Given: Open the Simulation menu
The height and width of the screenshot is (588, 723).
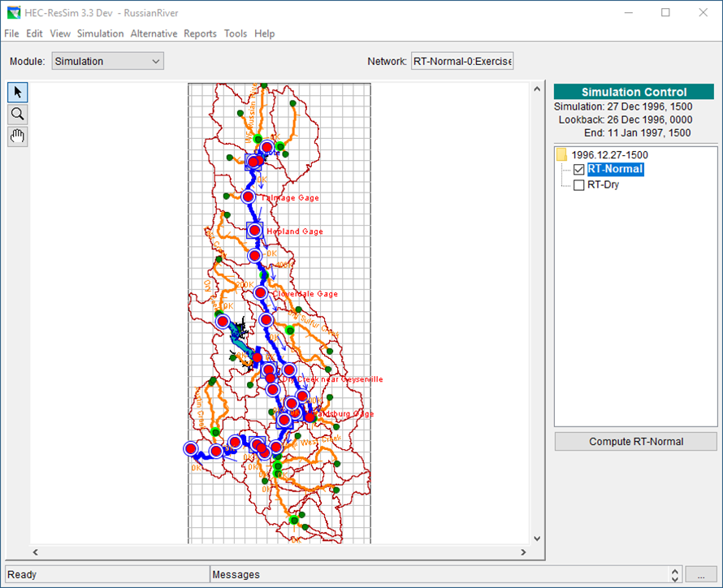Looking at the screenshot, I should click(100, 33).
